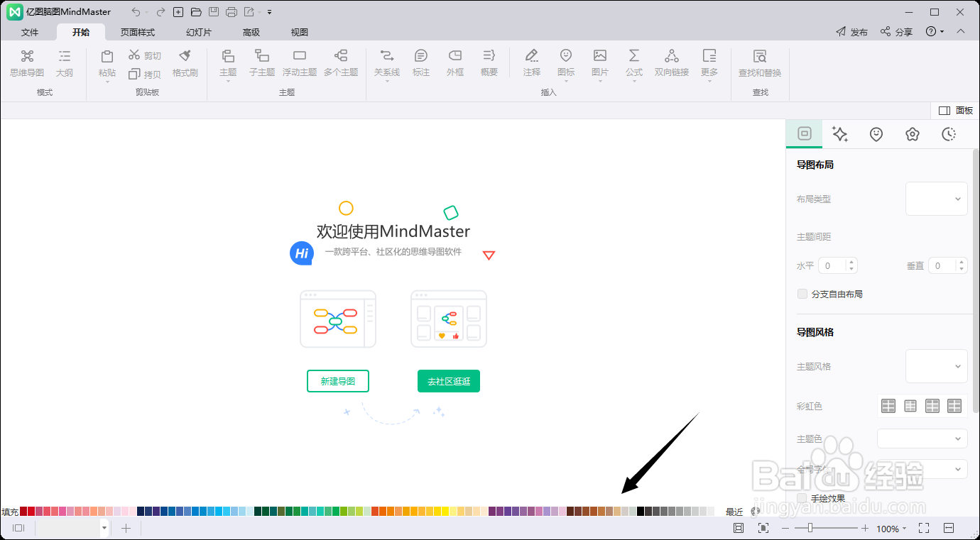
Task: Switch to 大纲 outline mode
Action: pyautogui.click(x=65, y=56)
